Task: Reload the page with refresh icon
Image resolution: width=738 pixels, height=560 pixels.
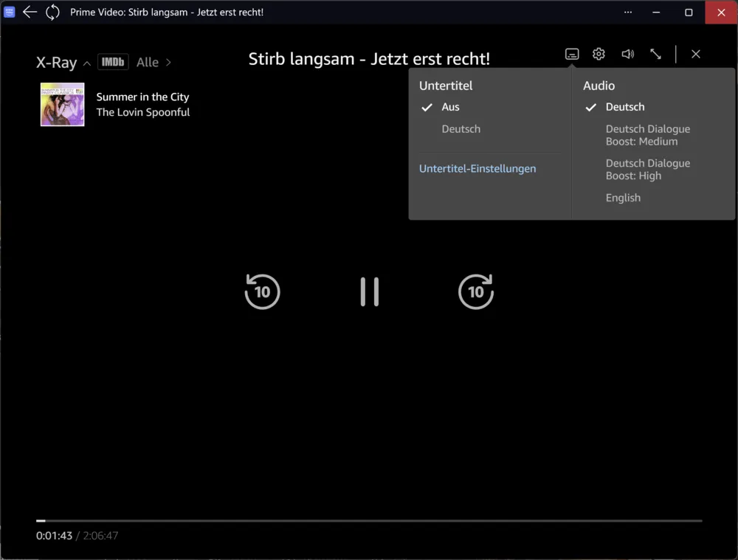Action: pos(52,12)
